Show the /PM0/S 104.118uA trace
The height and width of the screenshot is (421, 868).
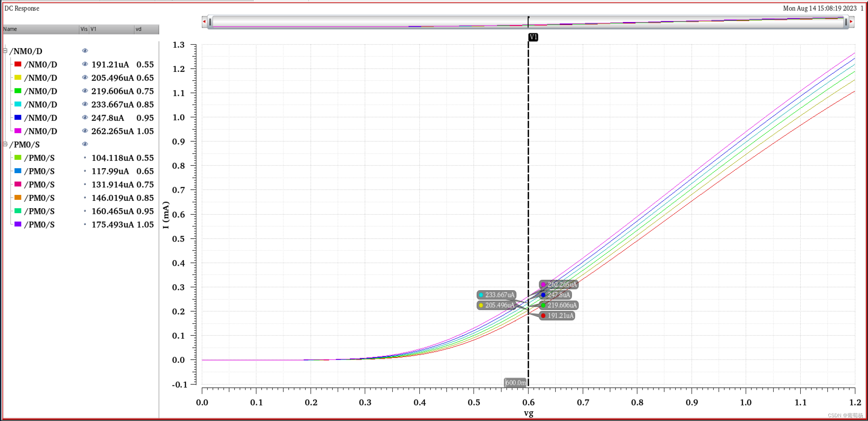coord(85,158)
